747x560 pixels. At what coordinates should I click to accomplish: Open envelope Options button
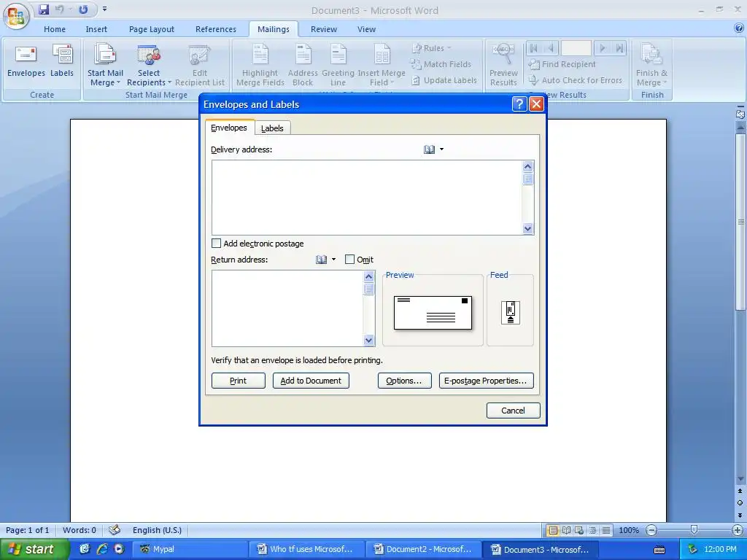coord(404,381)
